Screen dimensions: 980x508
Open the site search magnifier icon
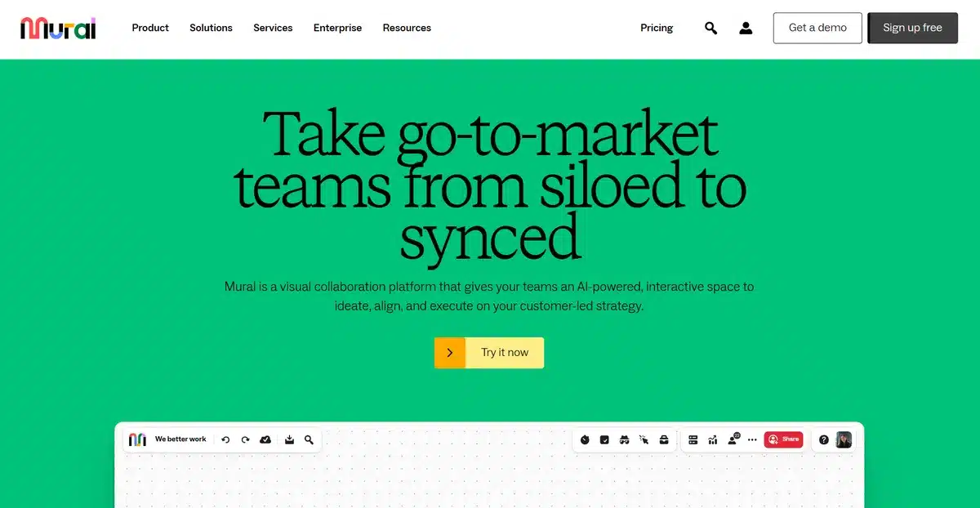tap(710, 28)
